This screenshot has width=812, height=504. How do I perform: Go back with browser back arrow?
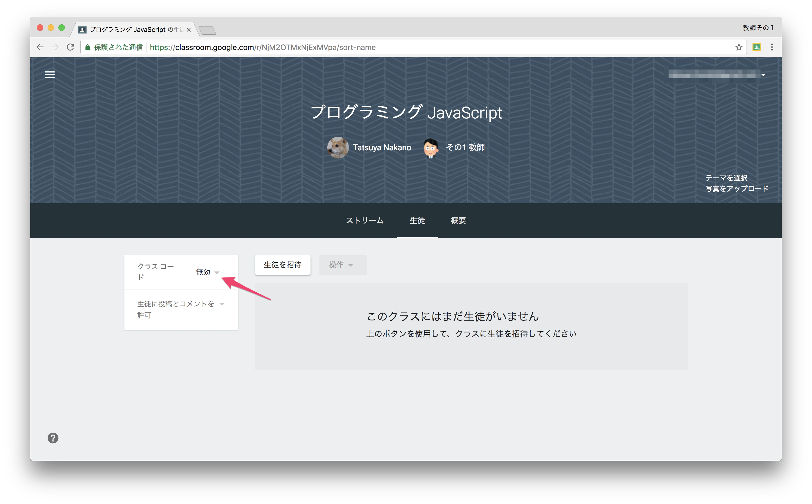point(40,47)
